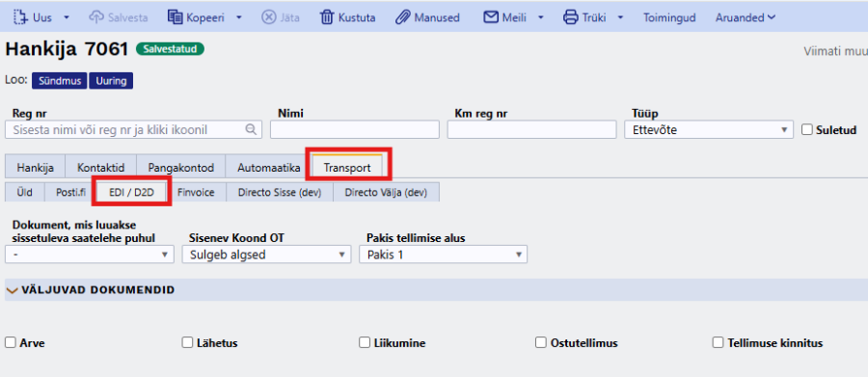Viewport: 868px width, 377px height.
Task: Click the Km reg nr field
Action: click(531, 129)
